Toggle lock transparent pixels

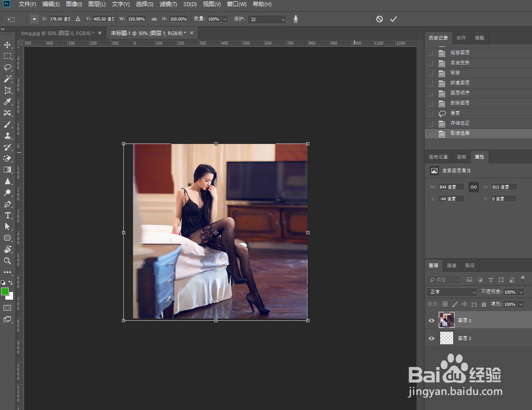click(445, 304)
